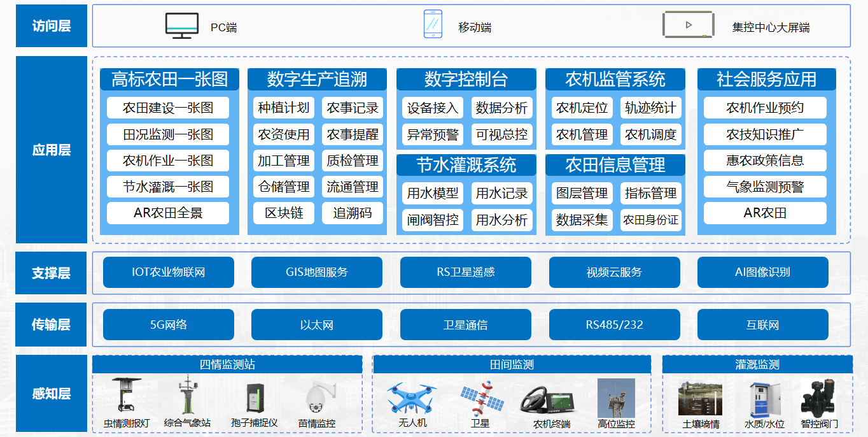Click the 图层管理 button
Image resolution: width=868 pixels, height=437 pixels.
pyautogui.click(x=582, y=193)
